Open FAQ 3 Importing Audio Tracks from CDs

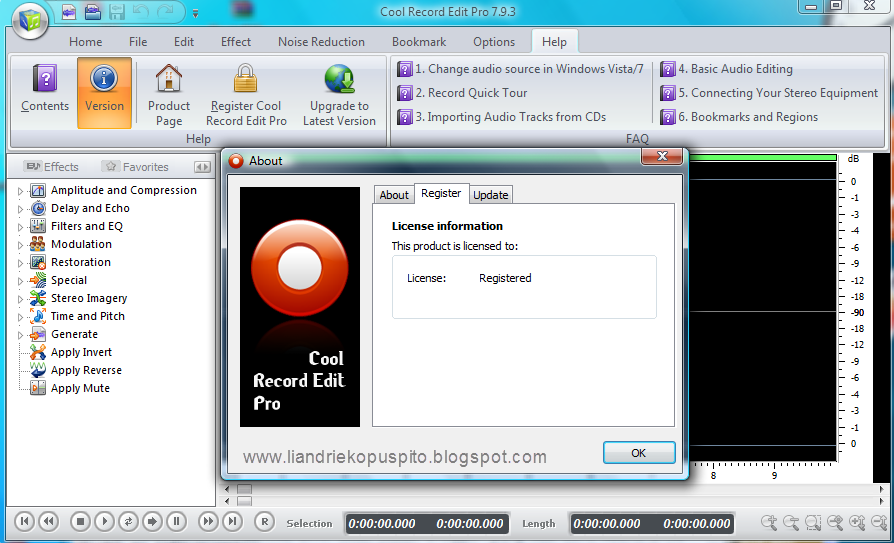[502, 117]
